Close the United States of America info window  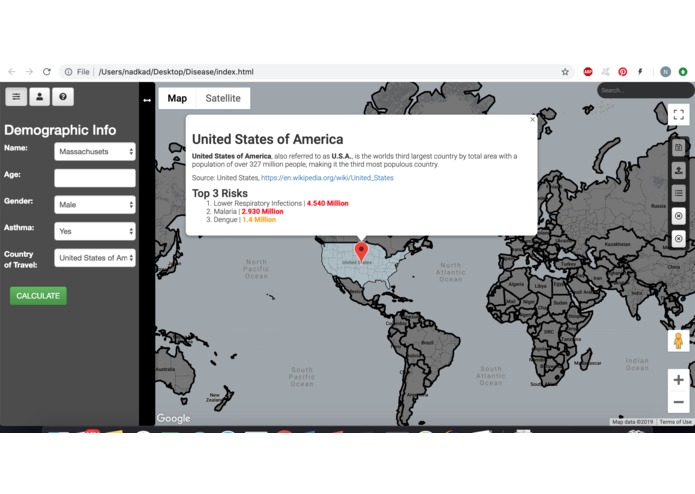pos(532,120)
